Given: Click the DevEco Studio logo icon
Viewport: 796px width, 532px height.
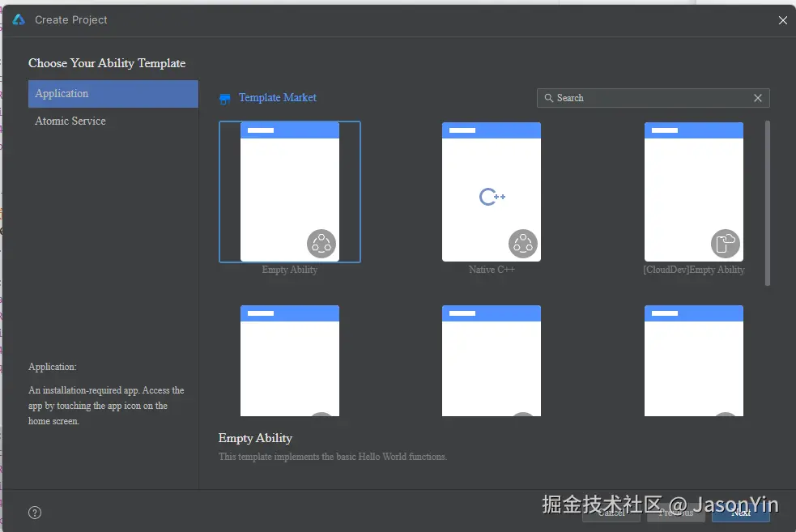Looking at the screenshot, I should point(19,19).
